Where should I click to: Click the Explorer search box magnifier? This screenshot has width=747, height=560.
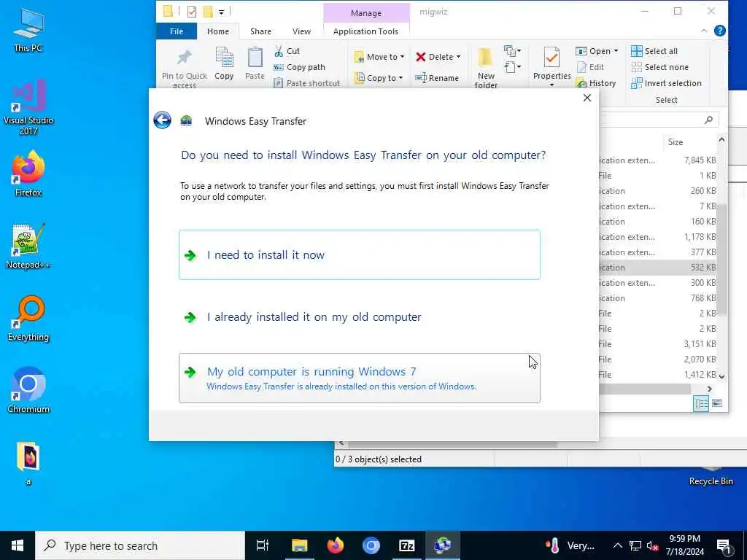coord(708,120)
